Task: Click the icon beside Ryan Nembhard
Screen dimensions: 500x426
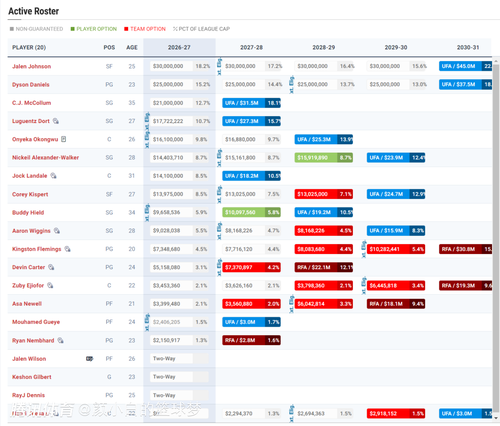Action: tap(60, 340)
